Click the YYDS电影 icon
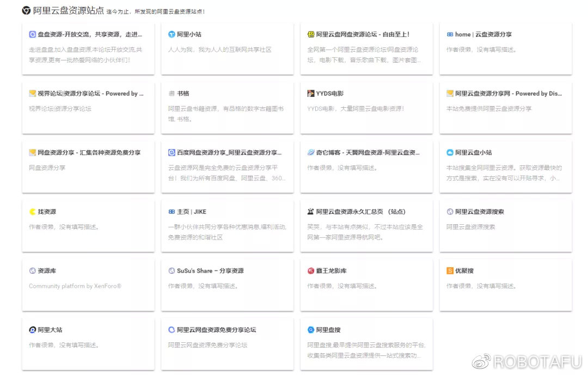 click(311, 94)
